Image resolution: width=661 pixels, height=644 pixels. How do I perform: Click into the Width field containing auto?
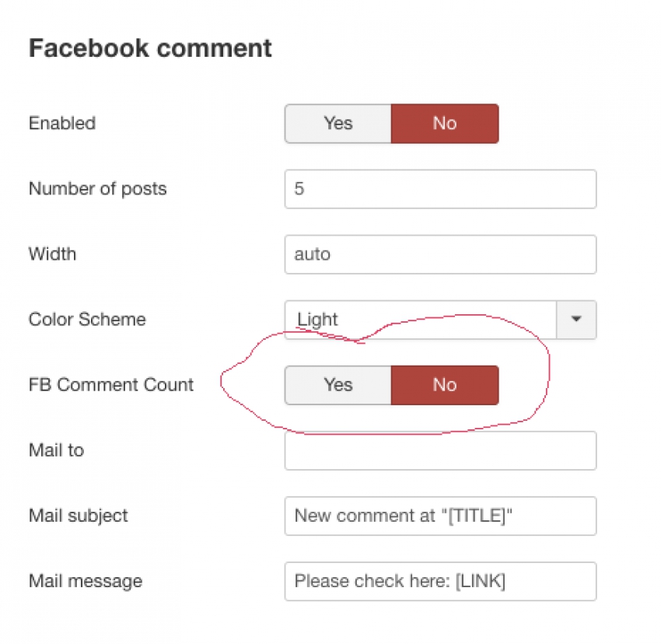pos(440,254)
